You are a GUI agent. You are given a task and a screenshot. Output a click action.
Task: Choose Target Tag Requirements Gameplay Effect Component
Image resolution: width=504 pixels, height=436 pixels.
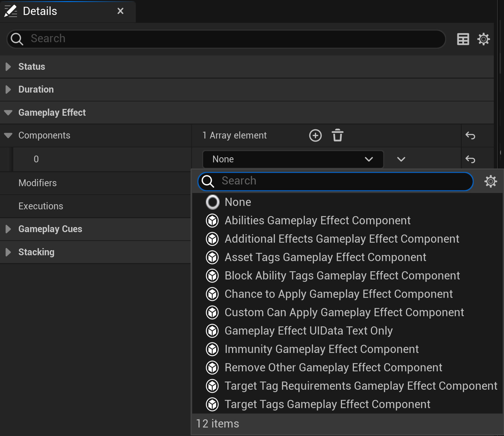pos(347,386)
